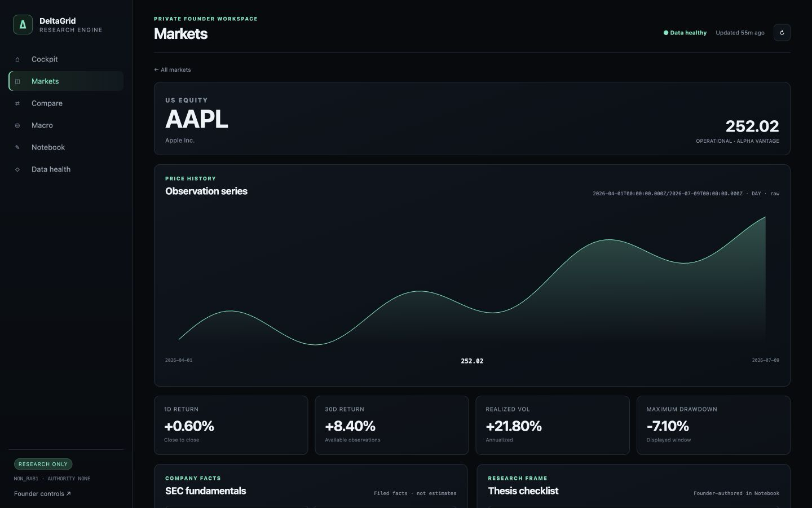The width and height of the screenshot is (812, 508).
Task: Select Markets in the sidebar
Action: click(66, 81)
